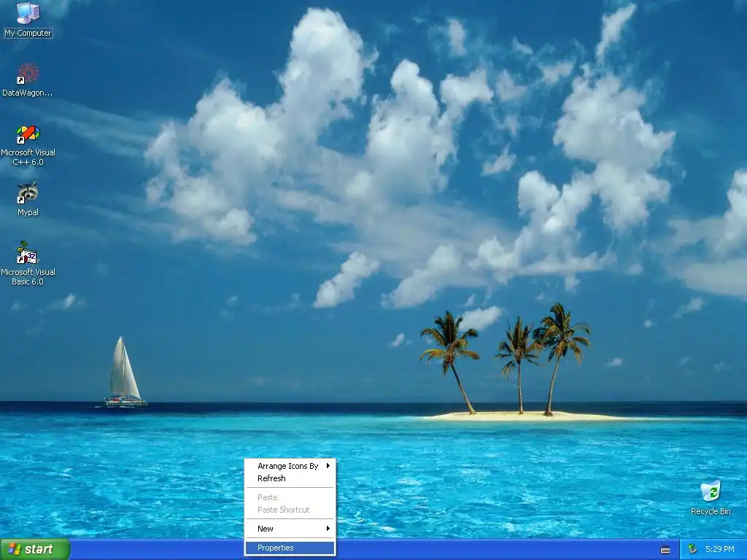Viewport: 747px width, 560px height.
Task: Select the Recycle Bin icon
Action: [711, 491]
